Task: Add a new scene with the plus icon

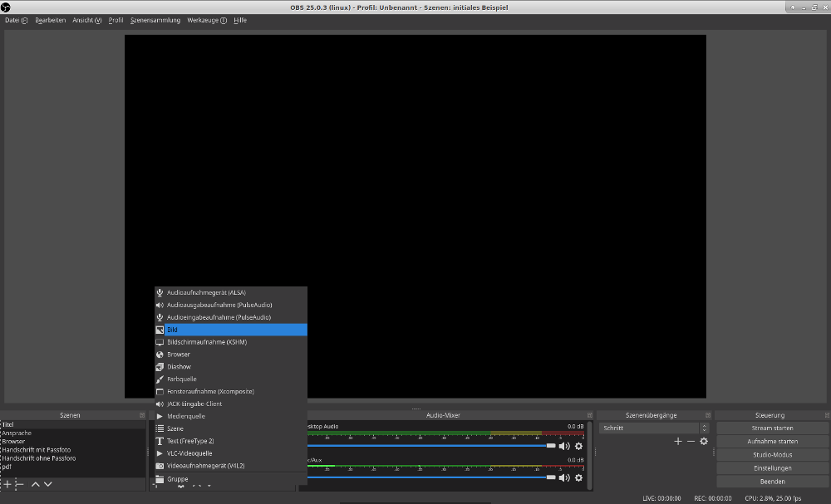Action: pos(7,484)
